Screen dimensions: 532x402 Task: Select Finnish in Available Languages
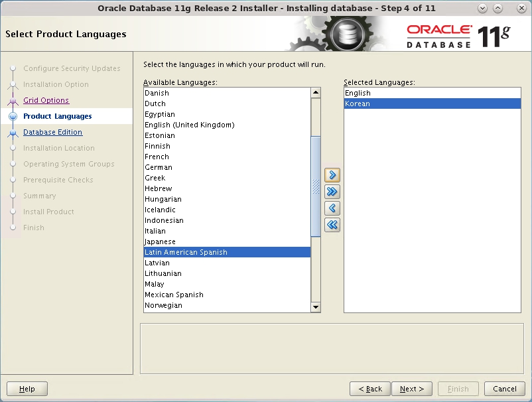point(227,146)
